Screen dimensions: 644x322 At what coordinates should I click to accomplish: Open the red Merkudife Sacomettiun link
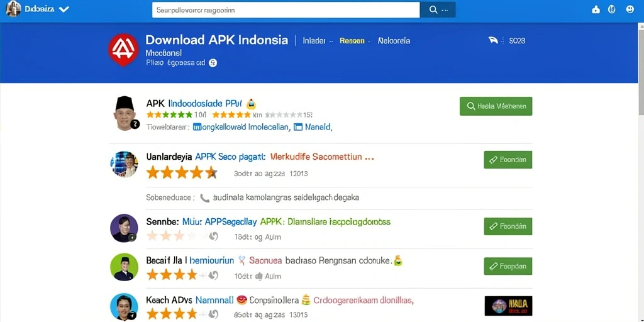pyautogui.click(x=323, y=157)
